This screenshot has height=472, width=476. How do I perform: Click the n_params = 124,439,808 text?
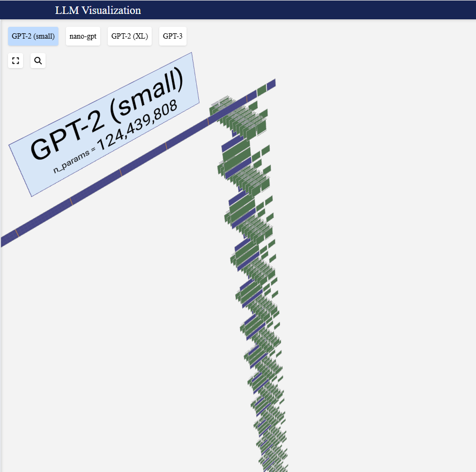click(115, 137)
